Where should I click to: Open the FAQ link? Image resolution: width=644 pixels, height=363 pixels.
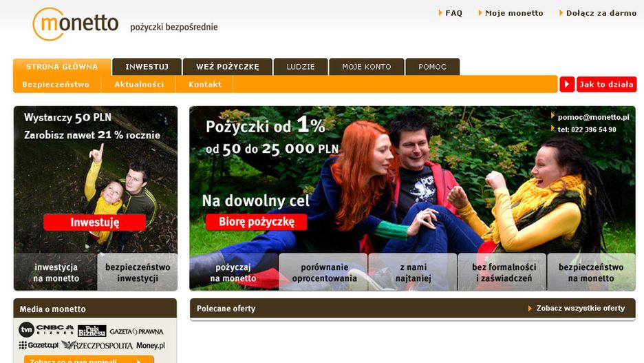[x=450, y=13]
